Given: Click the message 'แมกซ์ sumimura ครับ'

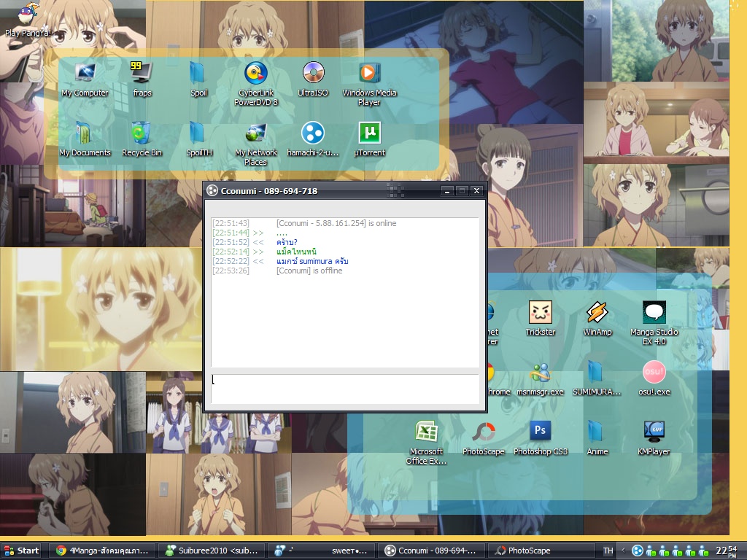Looking at the screenshot, I should pos(312,261).
